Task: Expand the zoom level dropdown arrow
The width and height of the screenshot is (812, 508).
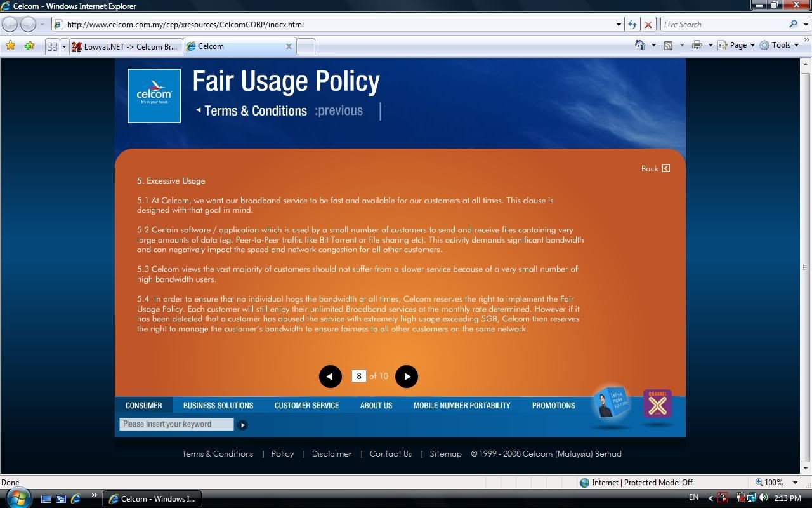Action: 795,483
